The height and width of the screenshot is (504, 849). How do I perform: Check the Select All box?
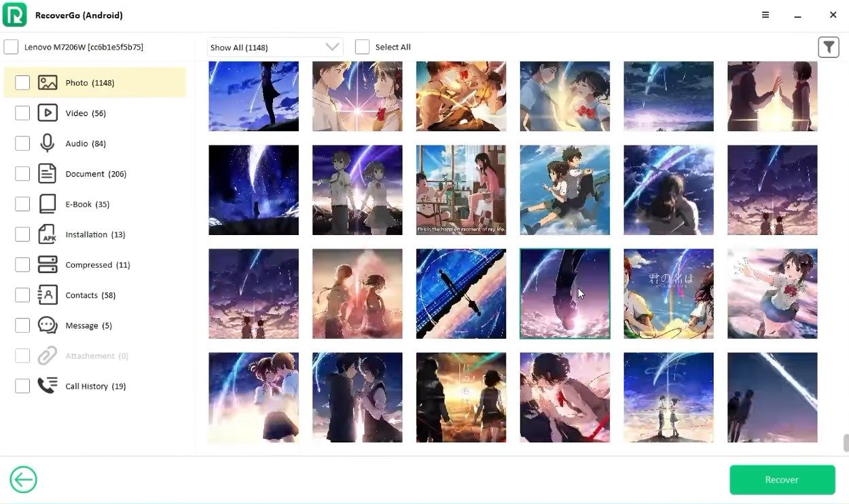click(363, 47)
